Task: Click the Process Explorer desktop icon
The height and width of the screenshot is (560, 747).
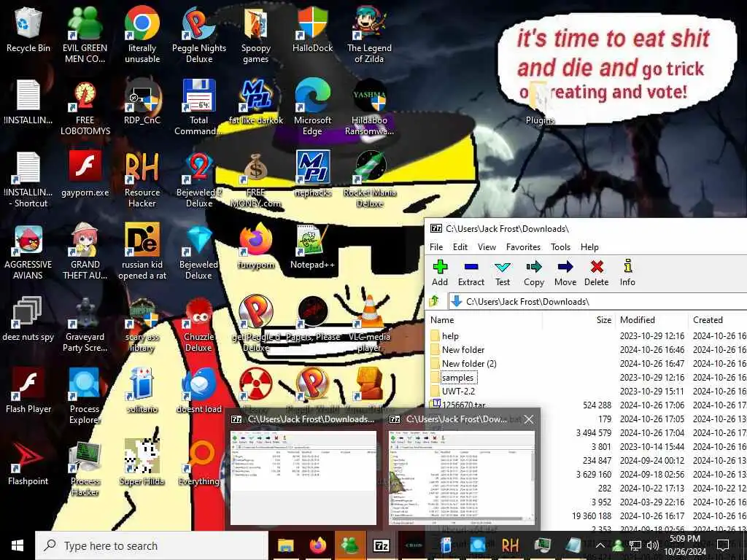Action: point(85,396)
